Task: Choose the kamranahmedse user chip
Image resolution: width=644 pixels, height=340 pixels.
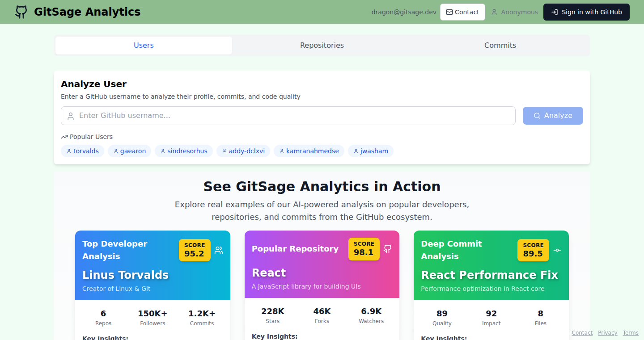Action: point(309,151)
